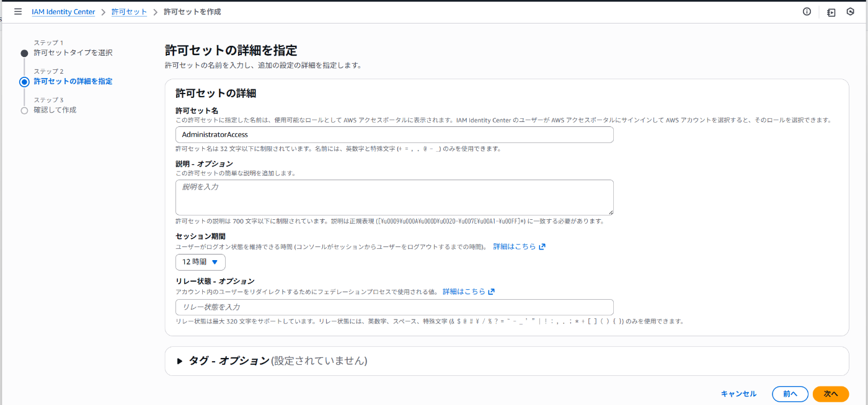Image resolution: width=868 pixels, height=405 pixels.
Task: Click the CloudShell icon in the top right
Action: 850,11
